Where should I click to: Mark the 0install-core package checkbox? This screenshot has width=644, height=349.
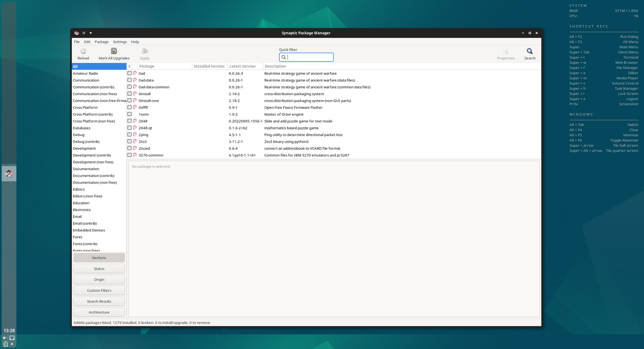coord(129,100)
